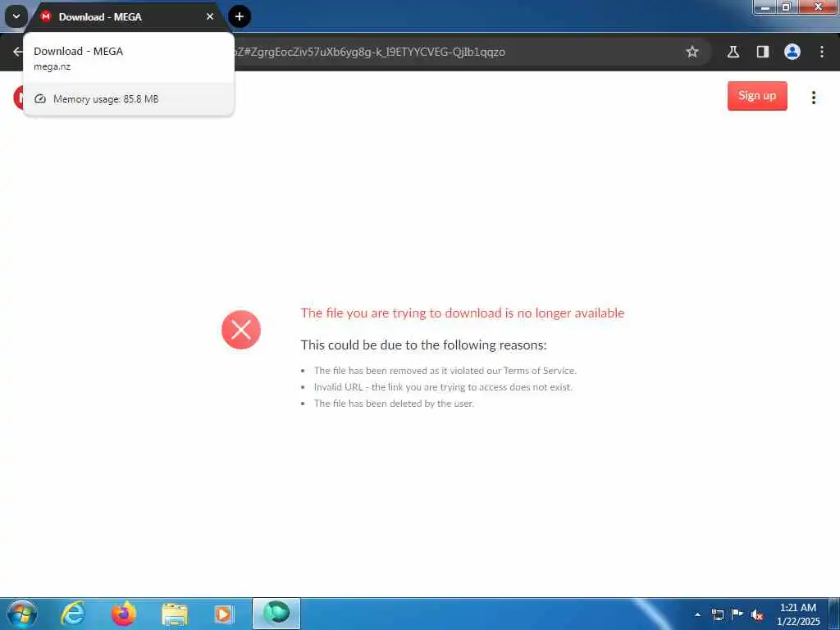Open the Windows Start button

point(22,614)
